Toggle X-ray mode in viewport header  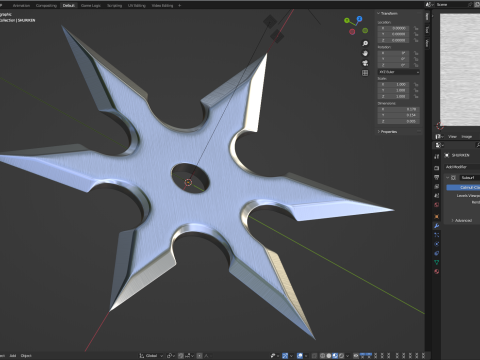click(314, 356)
